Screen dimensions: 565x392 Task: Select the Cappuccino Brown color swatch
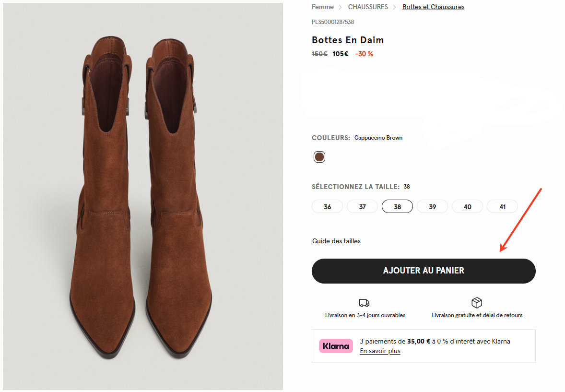pyautogui.click(x=319, y=156)
